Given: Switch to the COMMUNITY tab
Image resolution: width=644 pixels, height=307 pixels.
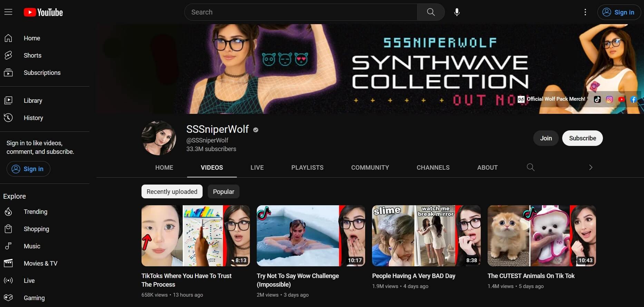Looking at the screenshot, I should [x=370, y=167].
